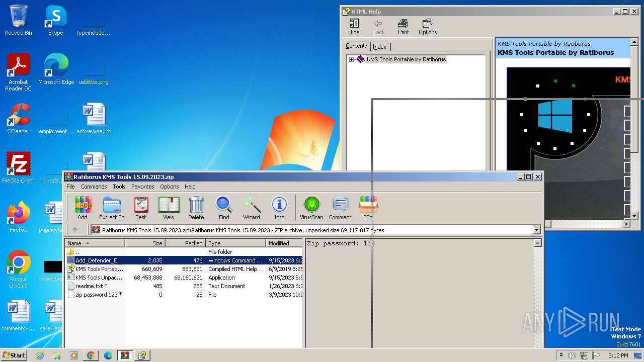Select the CCleaner desktop icon
The image size is (644, 362).
pyautogui.click(x=18, y=119)
